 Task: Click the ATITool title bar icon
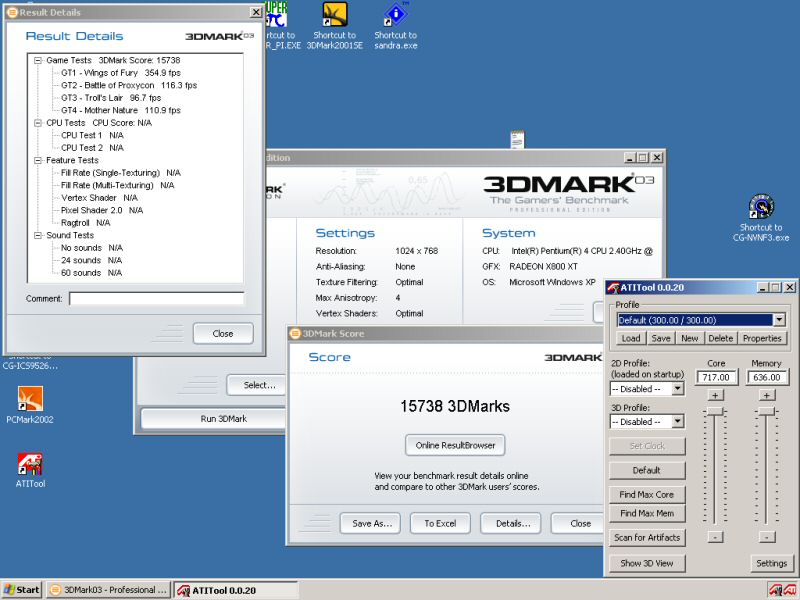613,288
